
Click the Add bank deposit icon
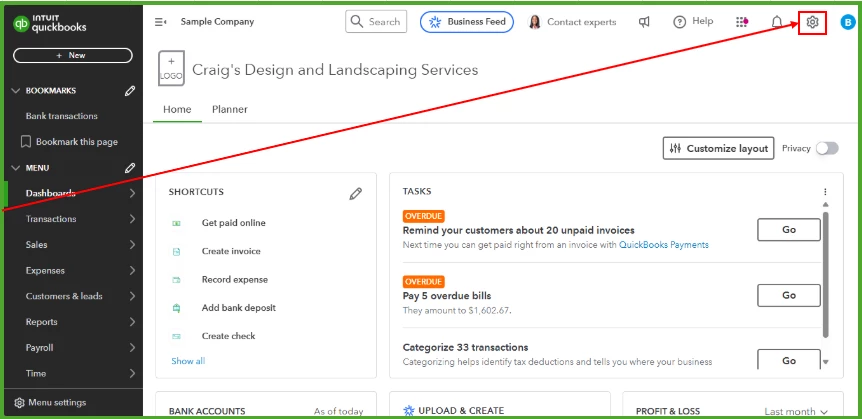(x=176, y=308)
